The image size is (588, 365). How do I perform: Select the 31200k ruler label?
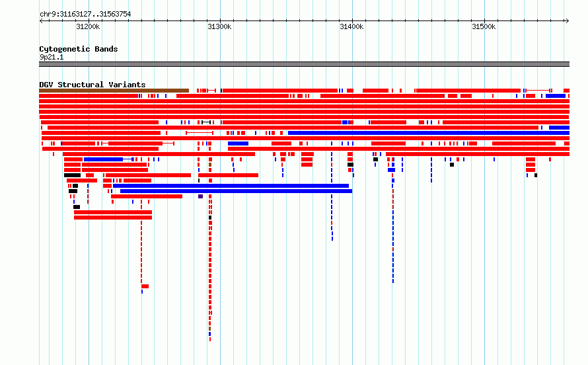pos(88,26)
